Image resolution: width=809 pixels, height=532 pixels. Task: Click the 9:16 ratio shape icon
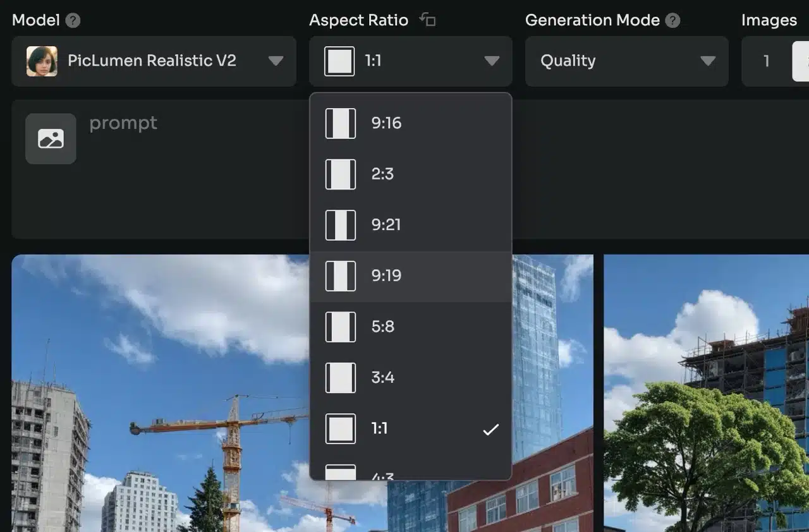340,123
